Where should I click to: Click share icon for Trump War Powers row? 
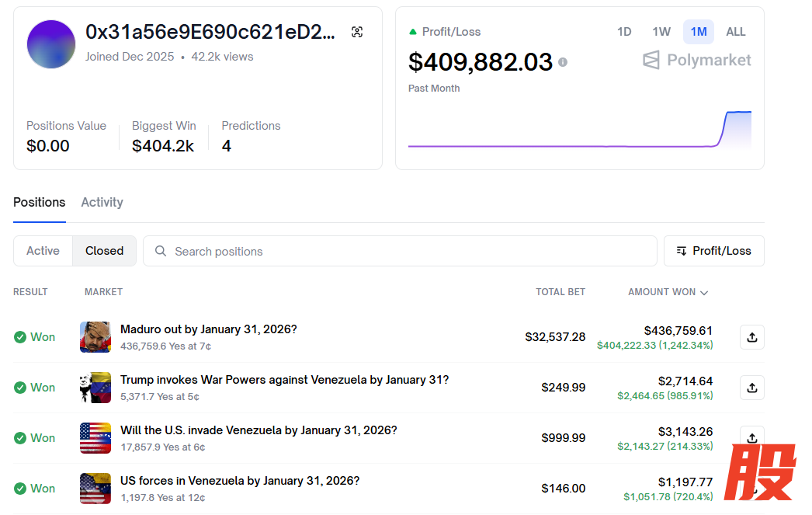point(751,388)
